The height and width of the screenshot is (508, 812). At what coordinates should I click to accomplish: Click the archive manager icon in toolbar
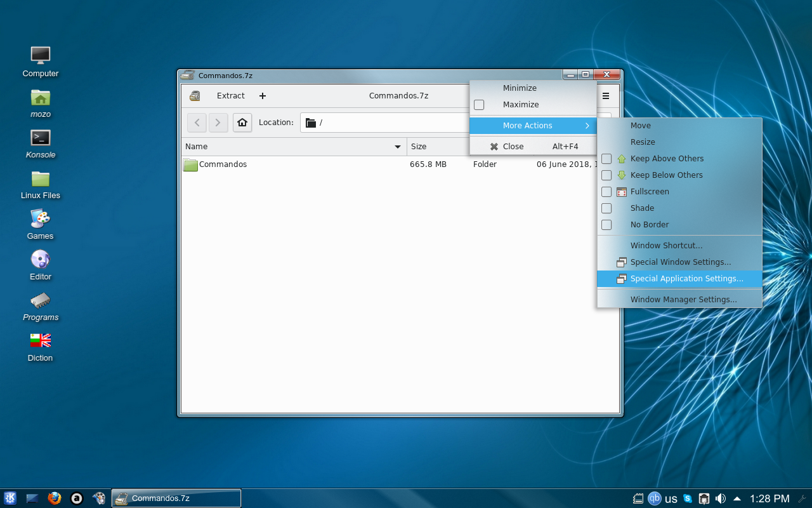tap(195, 96)
